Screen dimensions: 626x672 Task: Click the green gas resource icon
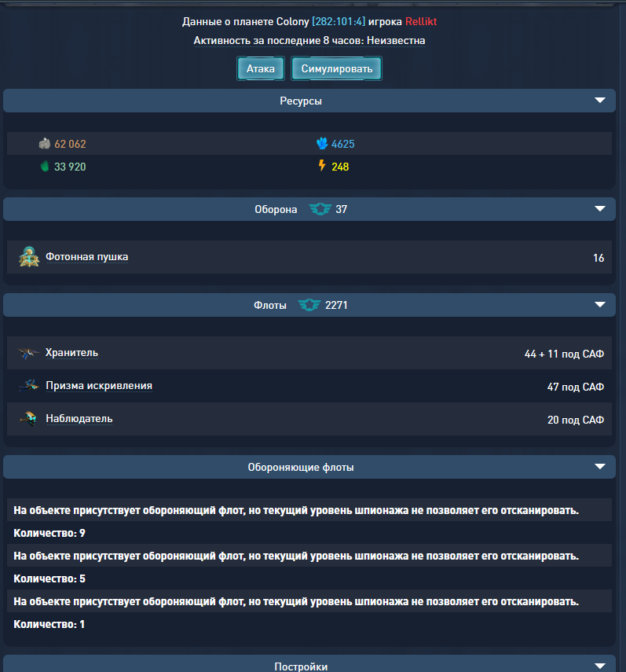point(45,167)
